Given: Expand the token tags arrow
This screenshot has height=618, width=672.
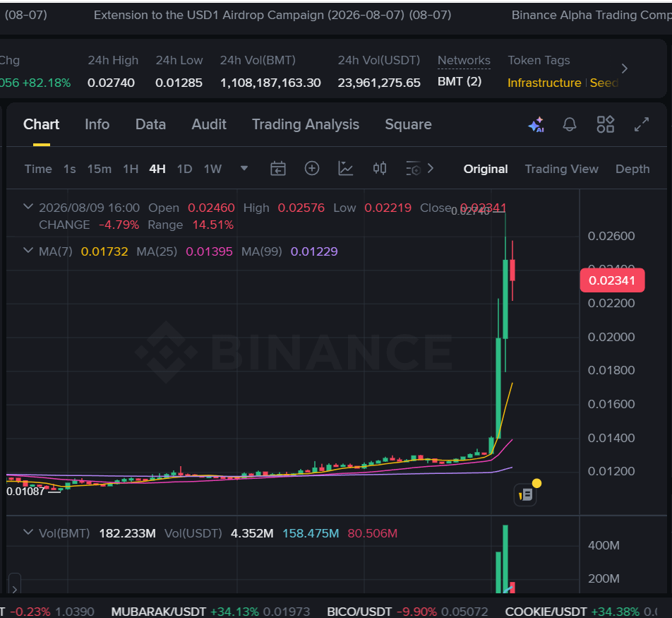Looking at the screenshot, I should [625, 69].
